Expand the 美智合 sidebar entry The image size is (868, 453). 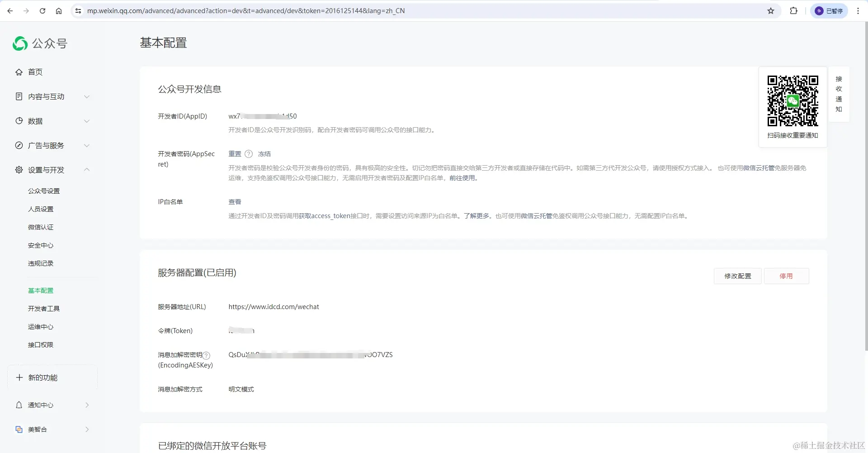(86, 429)
